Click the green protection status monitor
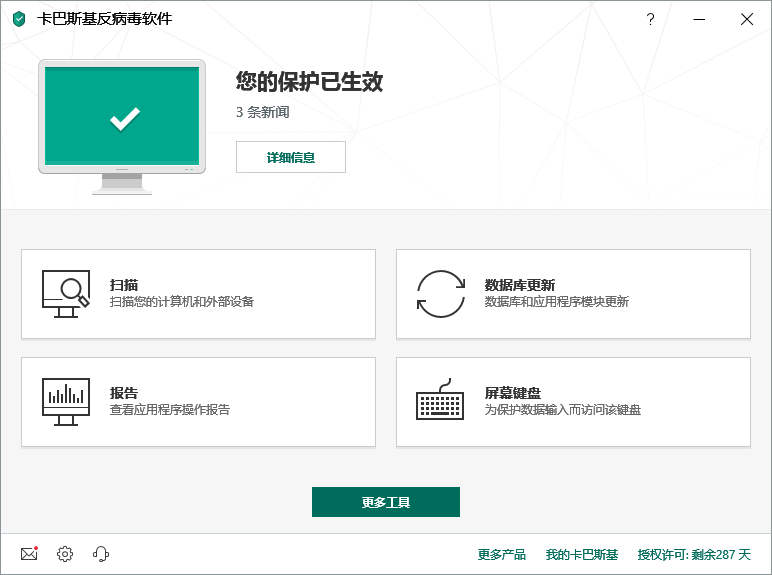This screenshot has width=772, height=575. click(x=123, y=119)
